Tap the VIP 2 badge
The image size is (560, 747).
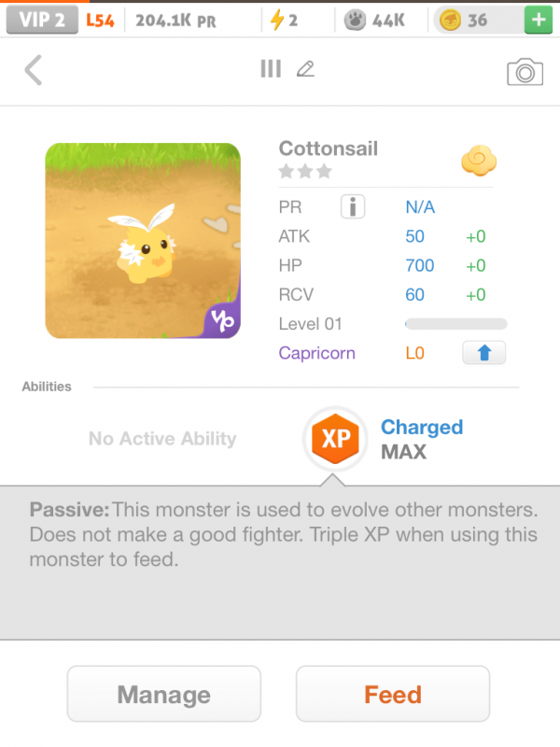pos(41,20)
